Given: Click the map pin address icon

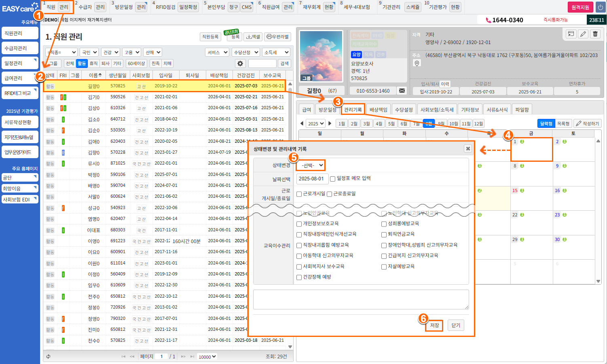Looking at the screenshot, I should 417,63.
